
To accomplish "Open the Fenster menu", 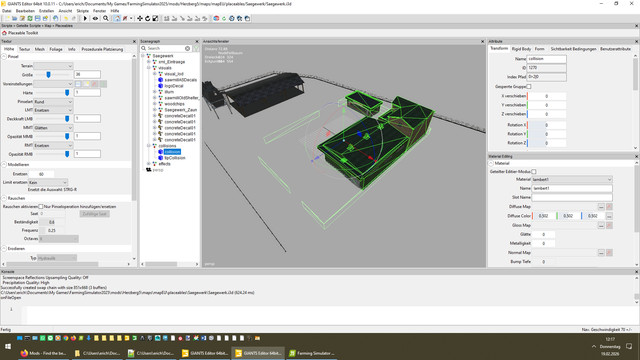I will click(x=100, y=11).
